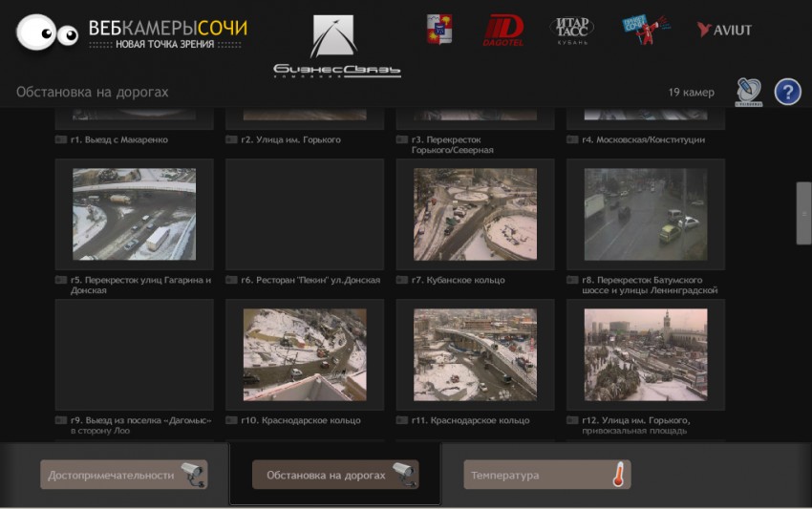812x509 pixels.
Task: Click the blue help question mark icon
Action: point(787,93)
